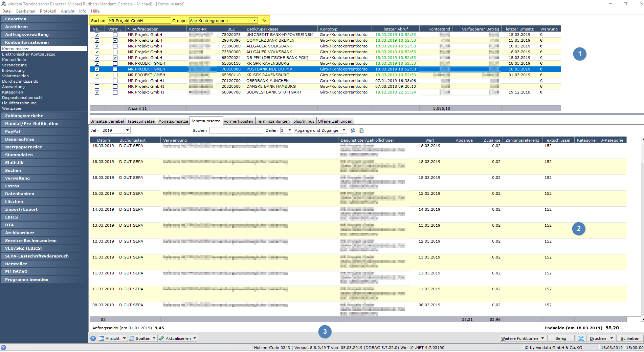Click sort arrow on Auftraggeber column header
644x352 pixels.
129,29
